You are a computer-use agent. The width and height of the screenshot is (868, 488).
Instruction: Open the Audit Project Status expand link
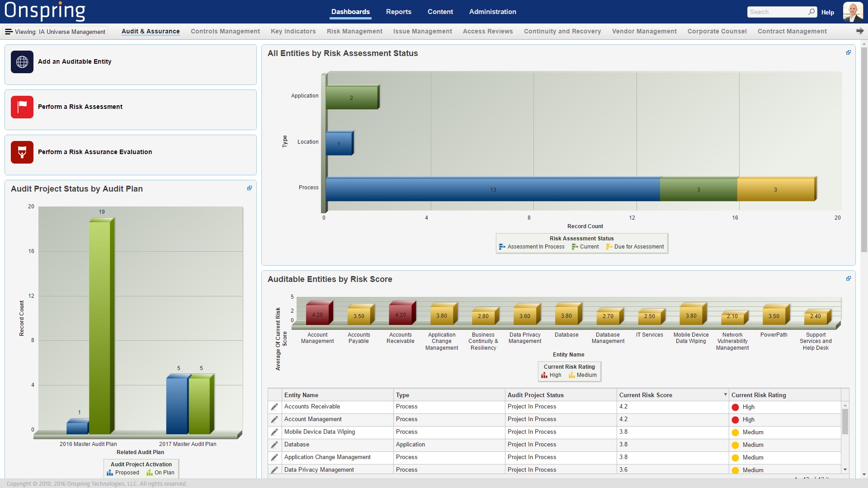coord(249,188)
